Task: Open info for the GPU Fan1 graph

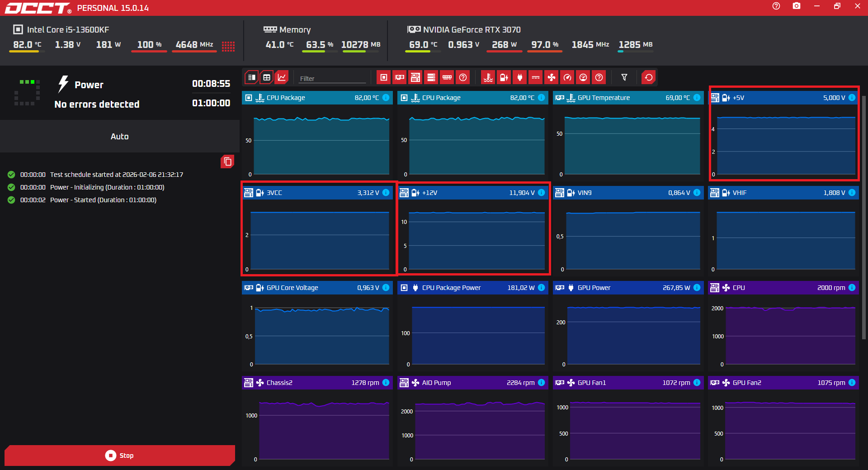Action: point(697,383)
